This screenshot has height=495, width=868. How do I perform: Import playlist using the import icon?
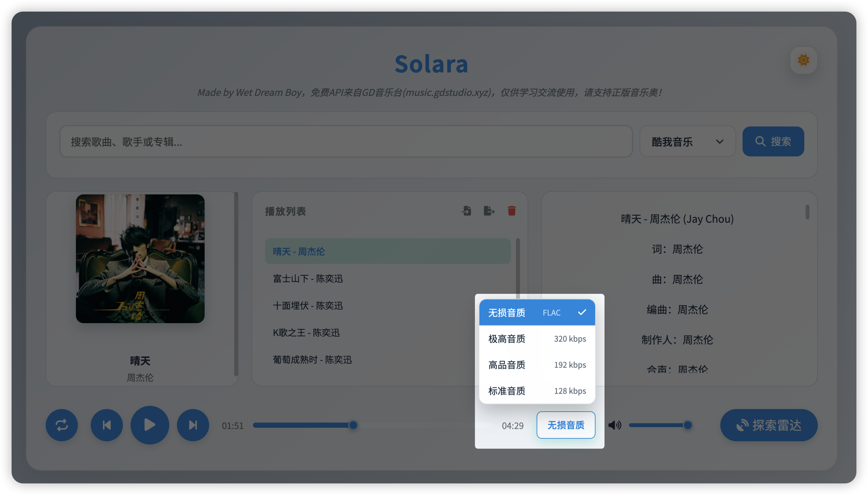click(x=466, y=211)
